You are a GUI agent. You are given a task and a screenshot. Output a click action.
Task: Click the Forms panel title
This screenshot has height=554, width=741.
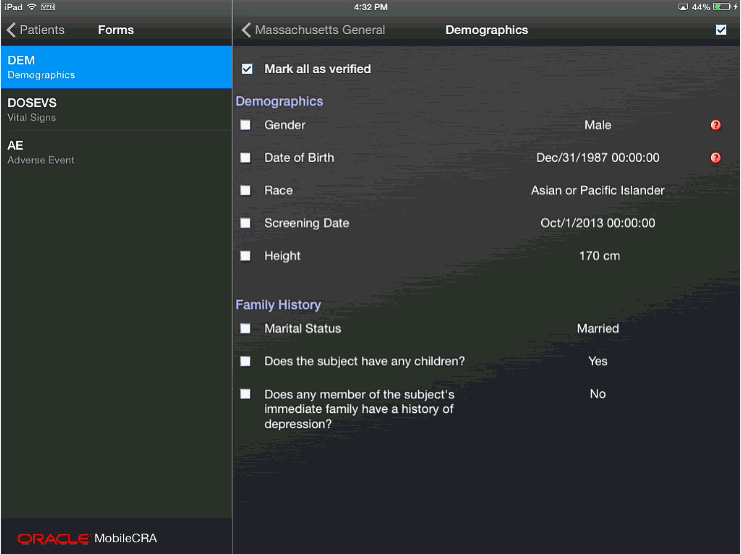(116, 30)
